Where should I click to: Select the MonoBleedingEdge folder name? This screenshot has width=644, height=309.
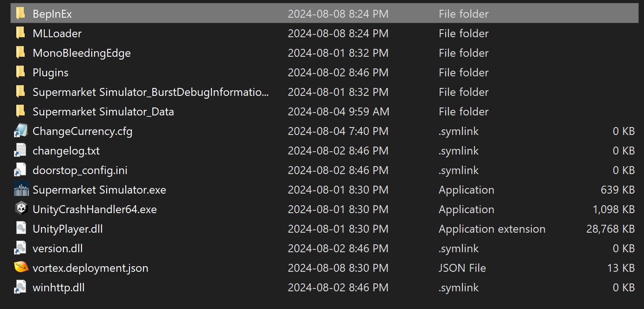tap(81, 53)
